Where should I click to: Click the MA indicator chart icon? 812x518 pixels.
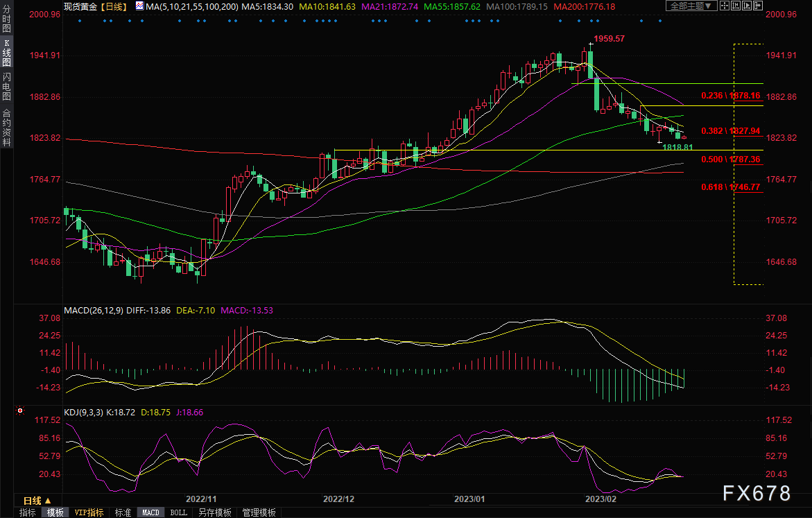coord(140,6)
